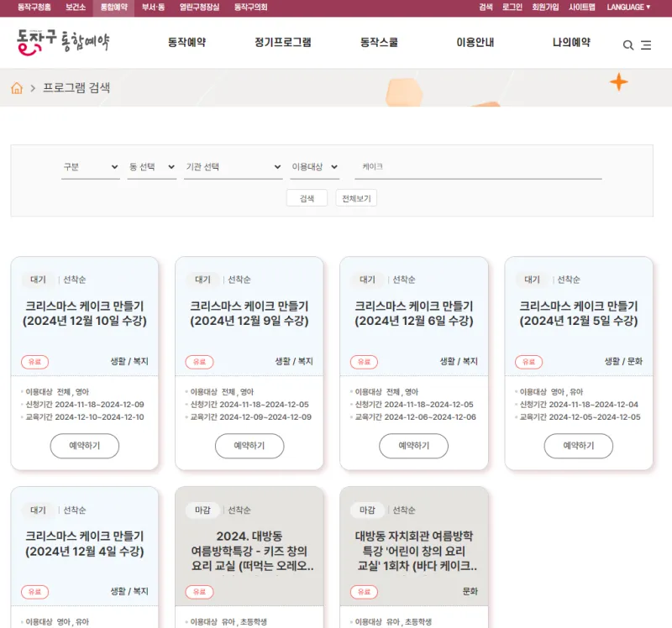Open the 정기프로그램 menu item
The height and width of the screenshot is (628, 672).
(282, 42)
